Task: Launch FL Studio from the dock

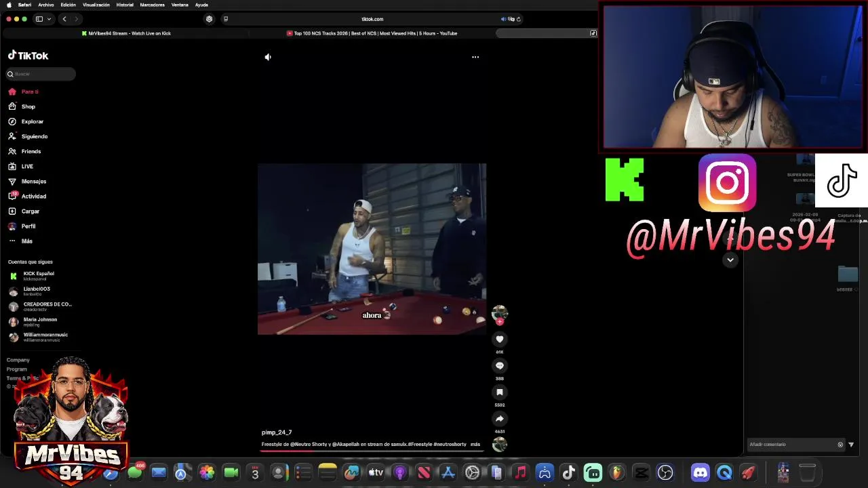Action: (616, 472)
